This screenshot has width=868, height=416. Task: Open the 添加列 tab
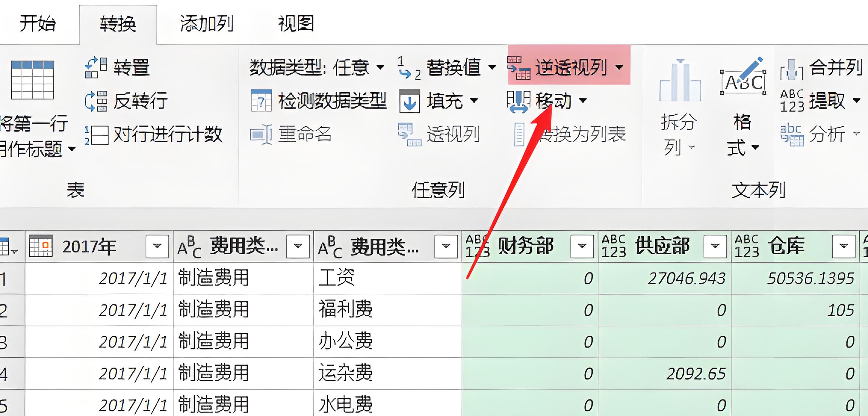[206, 23]
